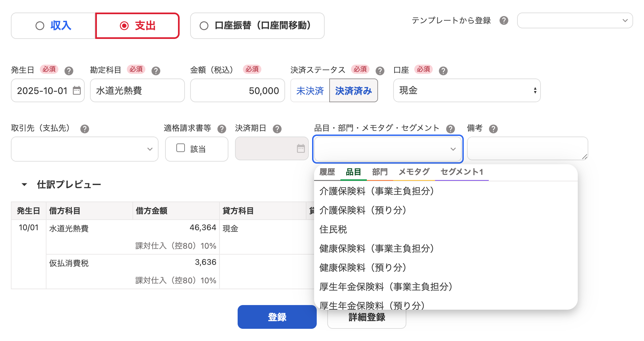Show help tooltip for 勘定科目
Viewport: 644px width, 341px height.
coord(156,71)
